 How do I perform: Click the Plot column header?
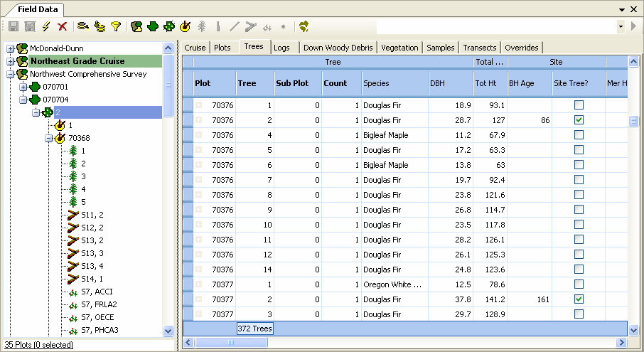(x=215, y=83)
